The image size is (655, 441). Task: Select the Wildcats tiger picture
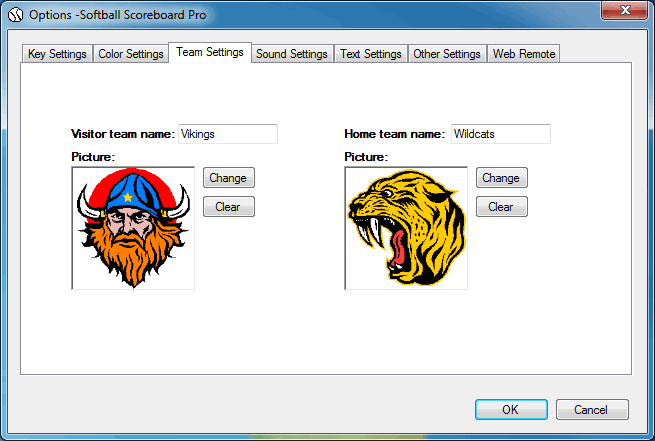click(x=406, y=228)
